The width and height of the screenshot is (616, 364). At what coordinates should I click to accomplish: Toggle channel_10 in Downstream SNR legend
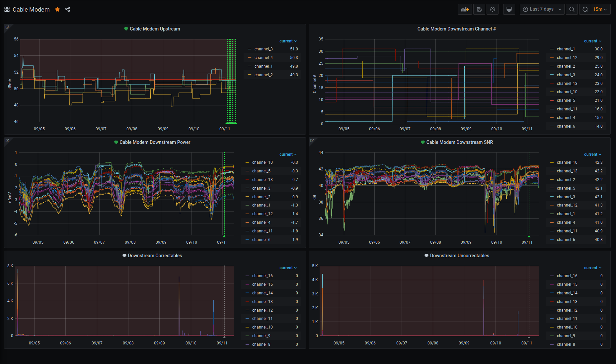click(x=567, y=162)
